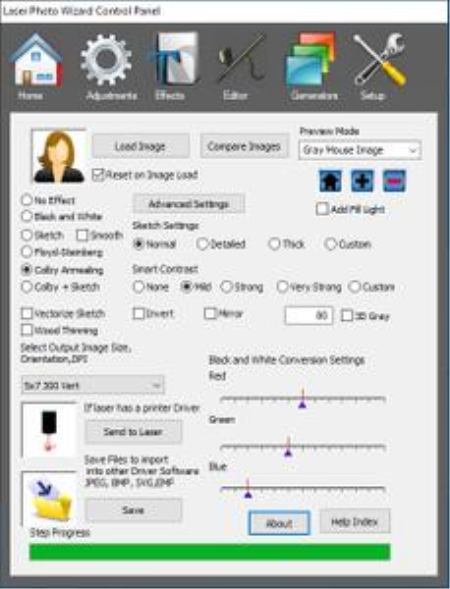The height and width of the screenshot is (589, 450).
Task: Click the laser send icon
Action: pyautogui.click(x=49, y=430)
